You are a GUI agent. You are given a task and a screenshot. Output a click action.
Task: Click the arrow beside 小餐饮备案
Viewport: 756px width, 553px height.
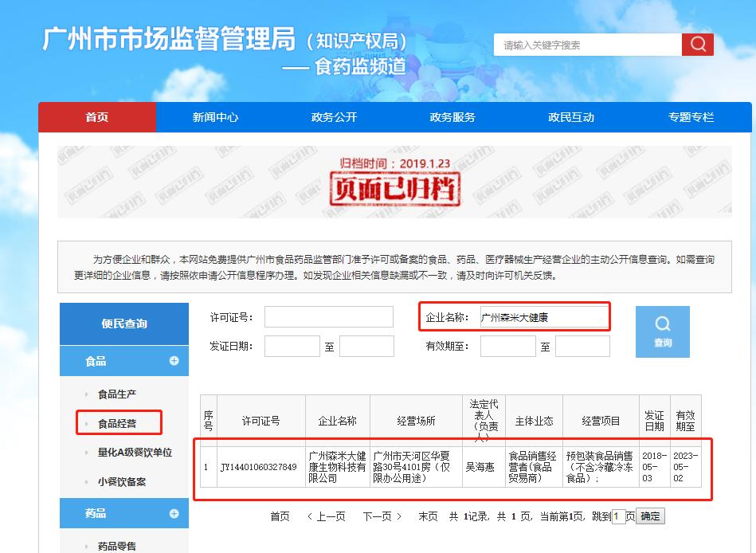point(86,480)
